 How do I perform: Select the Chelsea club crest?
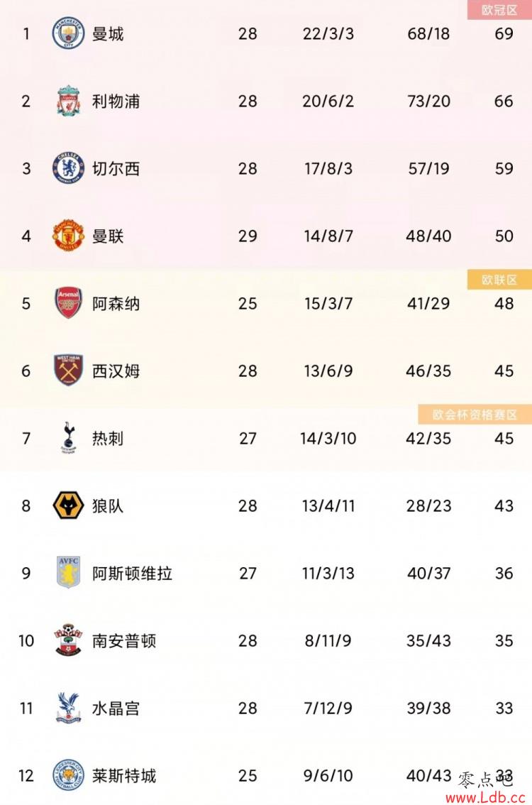(68, 168)
